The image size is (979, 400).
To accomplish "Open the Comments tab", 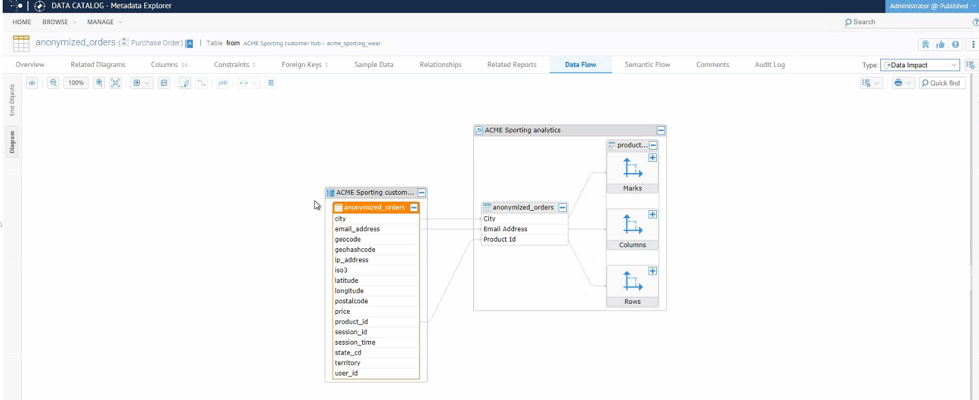I will 712,65.
